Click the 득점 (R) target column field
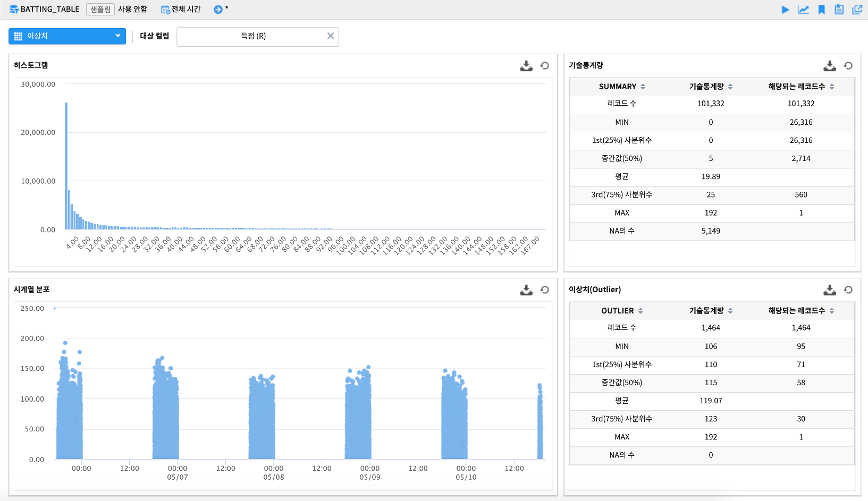The height and width of the screenshot is (501, 868). coord(258,37)
